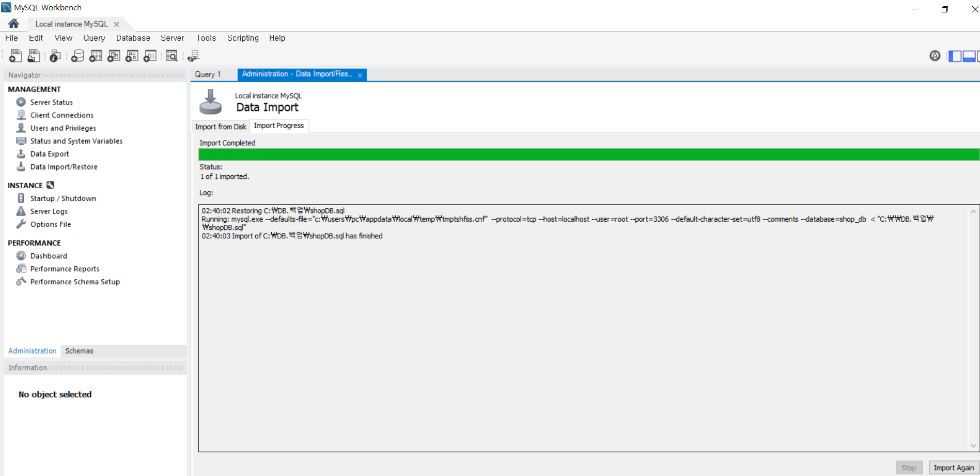Click the Data Import header download icon
Screen dimensions: 980x476
click(x=211, y=102)
